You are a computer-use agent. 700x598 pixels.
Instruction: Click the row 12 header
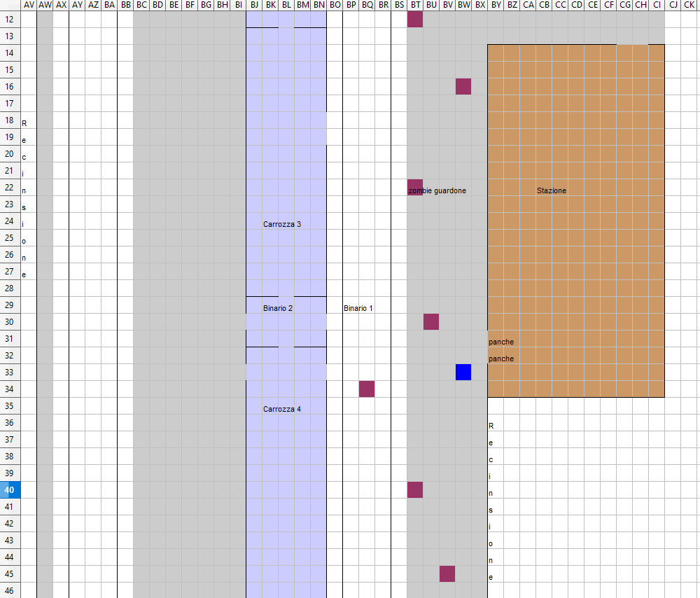[10, 20]
